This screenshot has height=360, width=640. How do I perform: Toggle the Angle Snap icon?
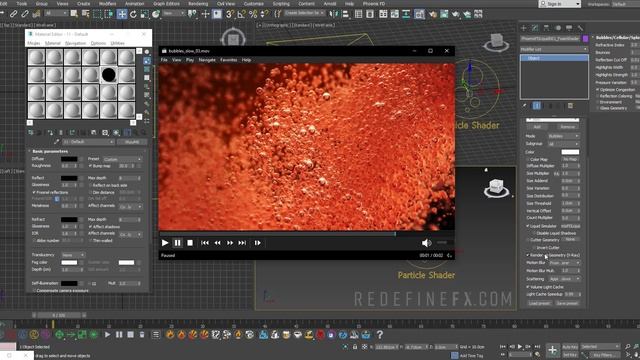[242, 14]
